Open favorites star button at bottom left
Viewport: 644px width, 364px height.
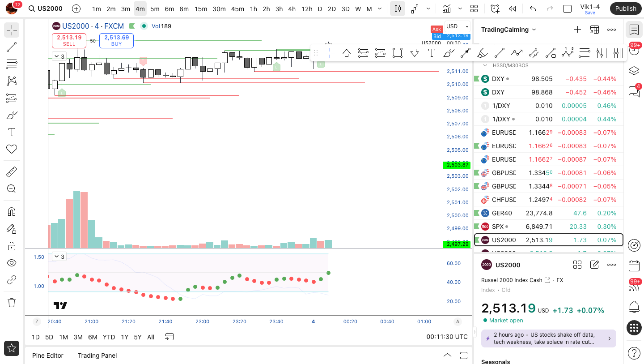pos(12,348)
